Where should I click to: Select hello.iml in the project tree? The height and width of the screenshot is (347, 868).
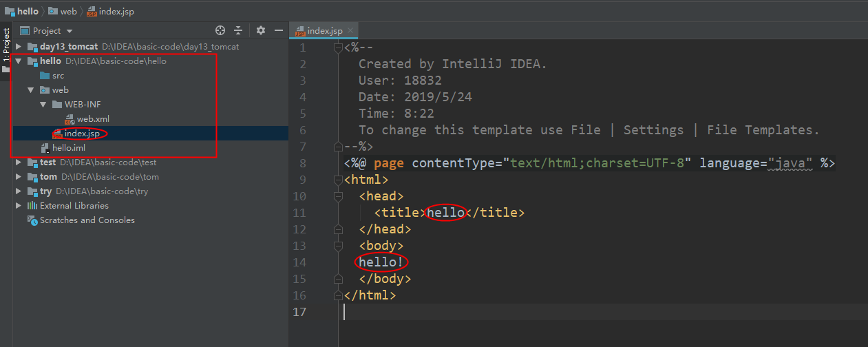69,148
